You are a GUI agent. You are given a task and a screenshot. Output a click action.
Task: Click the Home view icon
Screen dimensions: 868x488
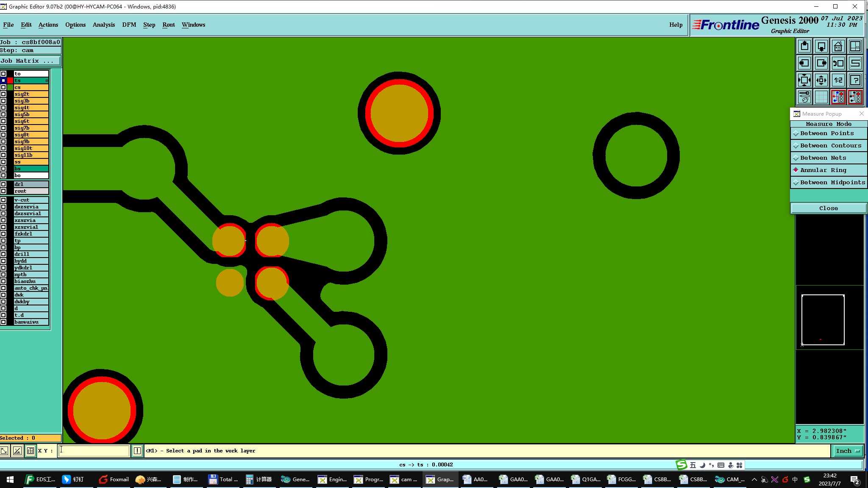[838, 46]
